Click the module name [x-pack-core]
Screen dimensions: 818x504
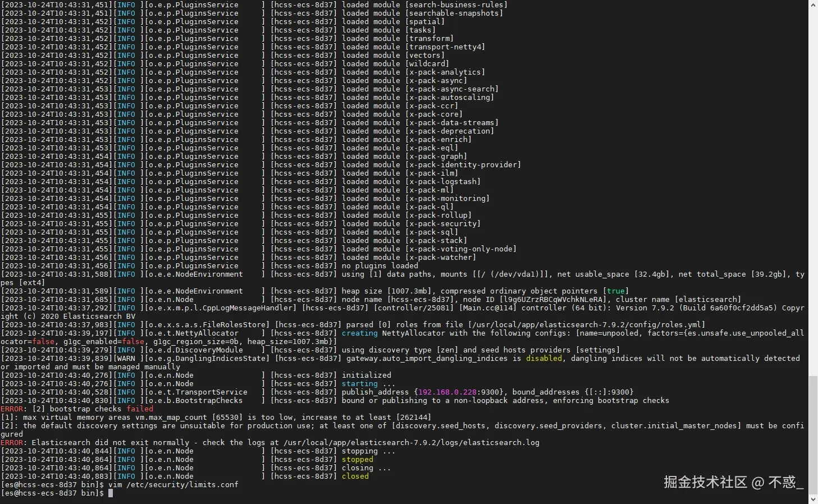tap(433, 114)
